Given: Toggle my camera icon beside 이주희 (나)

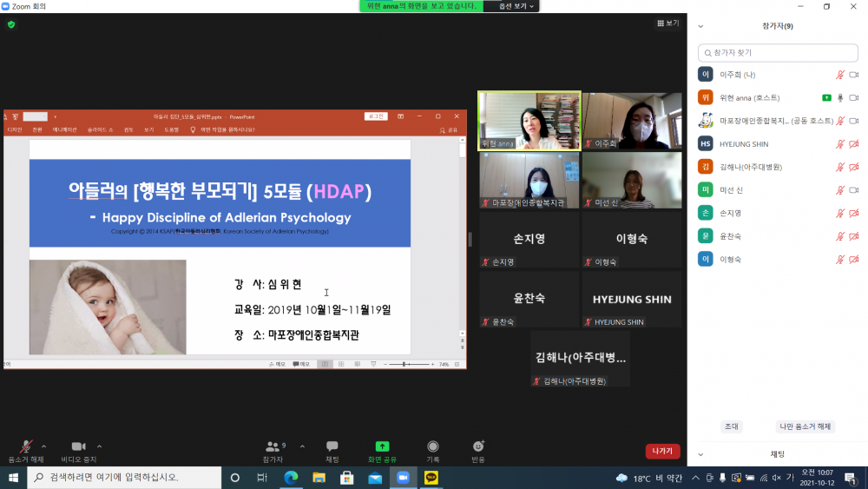Looking at the screenshot, I should tap(853, 75).
